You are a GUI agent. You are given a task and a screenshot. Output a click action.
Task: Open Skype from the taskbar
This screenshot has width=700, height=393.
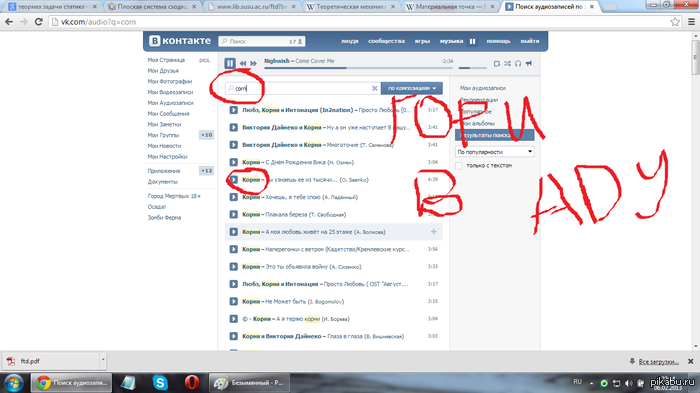tap(160, 383)
